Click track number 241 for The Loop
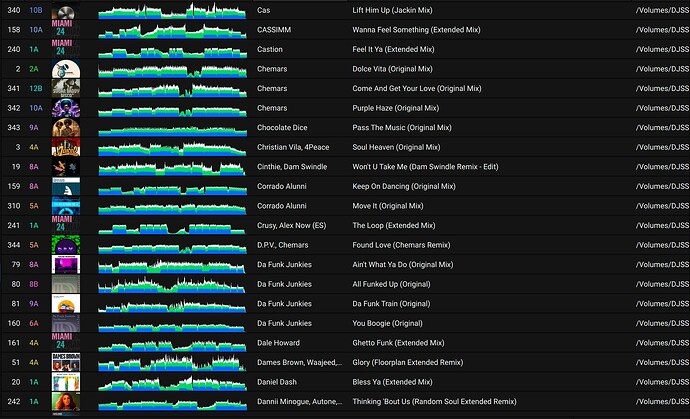The height and width of the screenshot is (419, 690). pyautogui.click(x=13, y=225)
